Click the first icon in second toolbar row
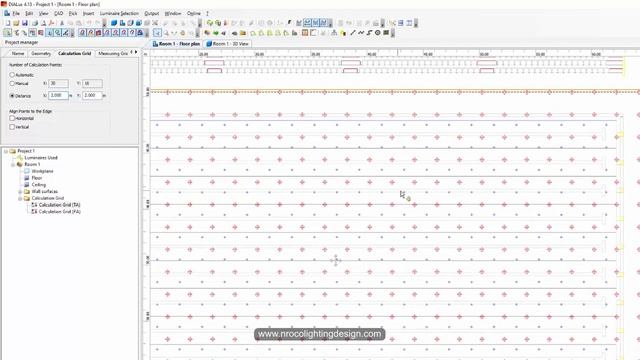The height and width of the screenshot is (360, 640). click(x=7, y=33)
